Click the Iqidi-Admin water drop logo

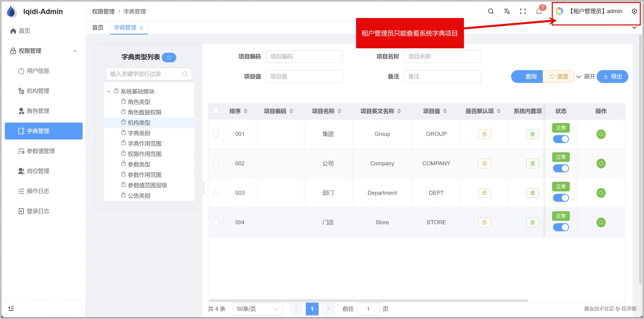click(x=12, y=11)
